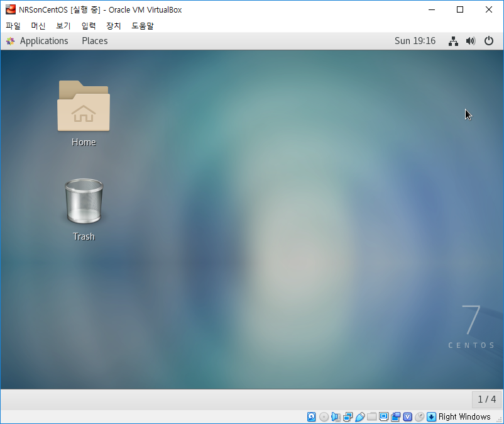
Task: Open the power menu icon in top panel
Action: pyautogui.click(x=489, y=41)
